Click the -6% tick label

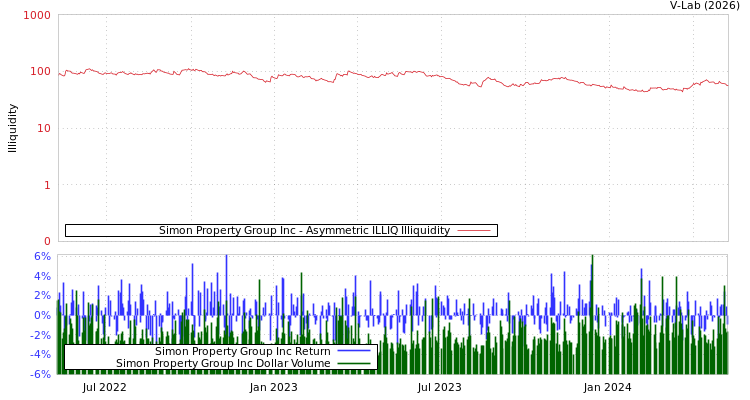40,374
